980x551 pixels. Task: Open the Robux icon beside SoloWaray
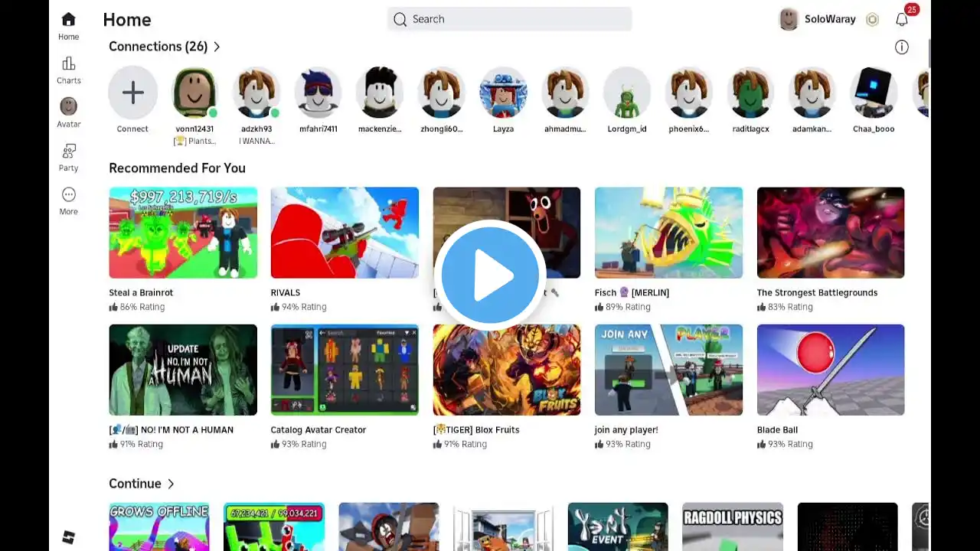872,19
